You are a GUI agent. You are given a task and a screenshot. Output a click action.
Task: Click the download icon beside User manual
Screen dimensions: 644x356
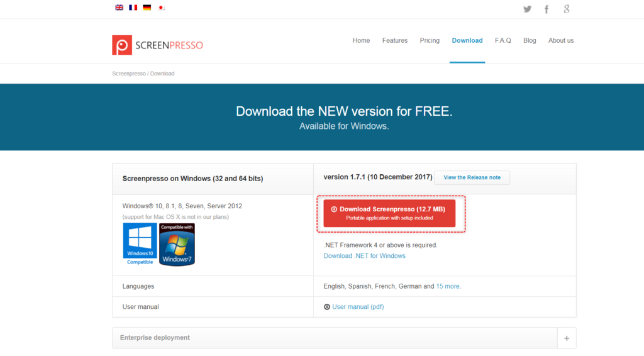pos(327,307)
